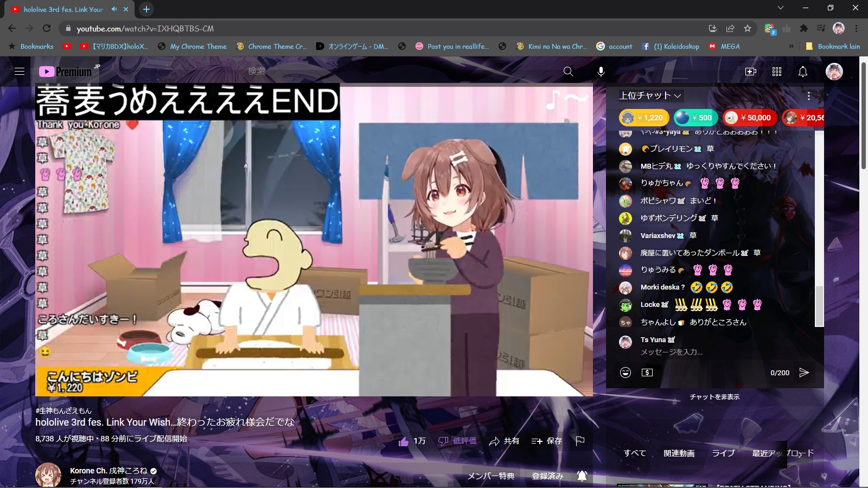868x488 pixels.
Task: Select the すべて filter chip
Action: point(635,453)
